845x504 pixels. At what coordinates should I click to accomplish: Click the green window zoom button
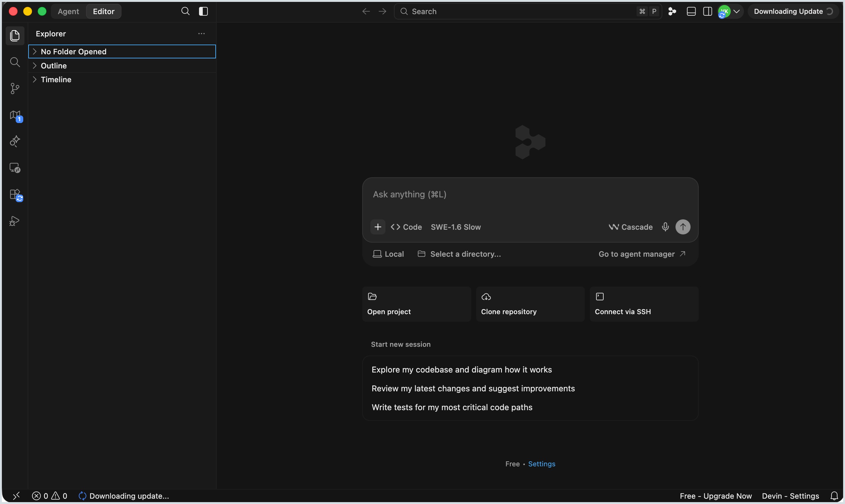pos(42,11)
